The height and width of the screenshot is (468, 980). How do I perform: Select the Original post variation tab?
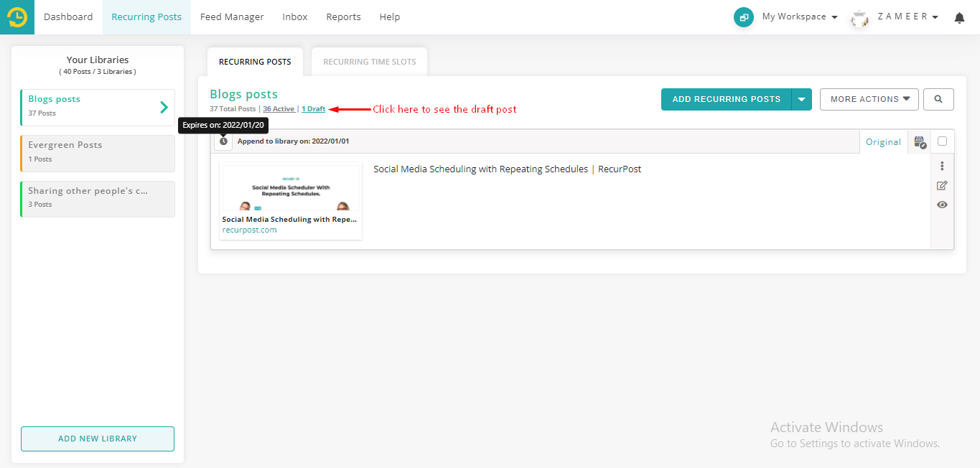click(883, 142)
